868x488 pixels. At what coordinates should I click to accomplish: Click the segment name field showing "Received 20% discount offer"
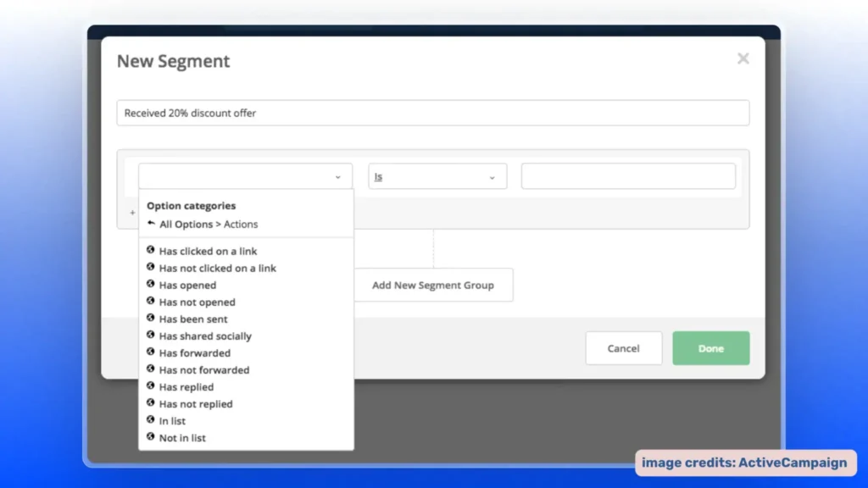point(433,112)
